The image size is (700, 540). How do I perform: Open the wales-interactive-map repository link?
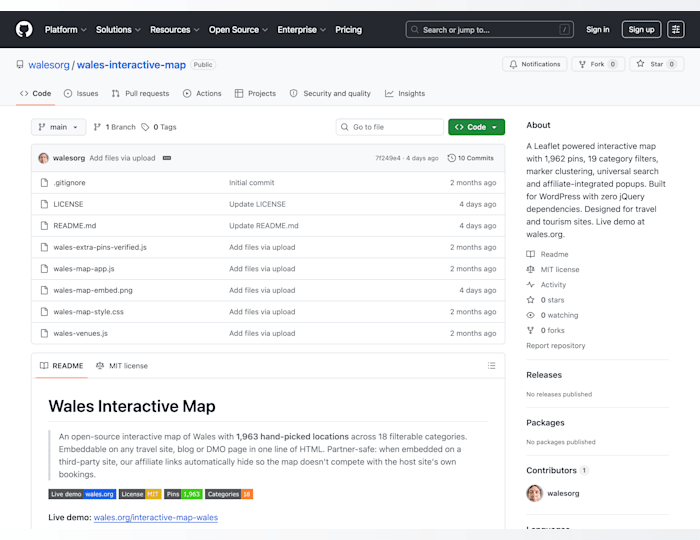[131, 65]
